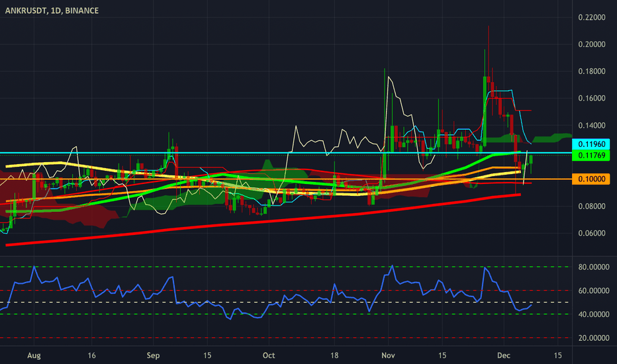617x364 pixels.
Task: Click the 0.14000 price axis value
Action: pyautogui.click(x=591, y=126)
